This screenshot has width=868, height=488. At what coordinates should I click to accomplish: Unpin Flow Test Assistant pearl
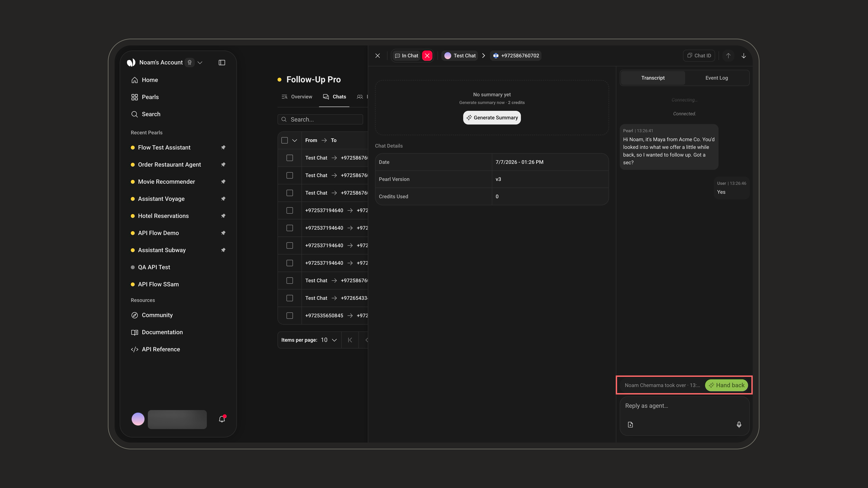pos(223,148)
